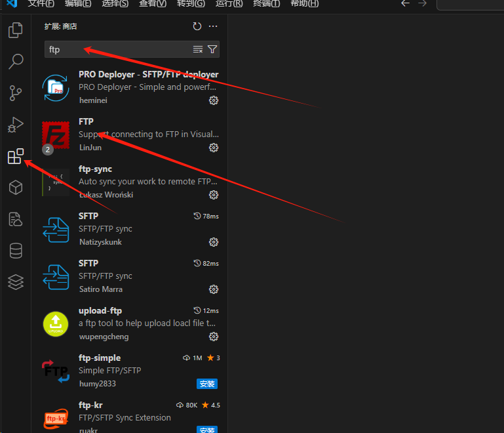Open the 转到(G) menu
504x433 pixels.
pos(191,4)
